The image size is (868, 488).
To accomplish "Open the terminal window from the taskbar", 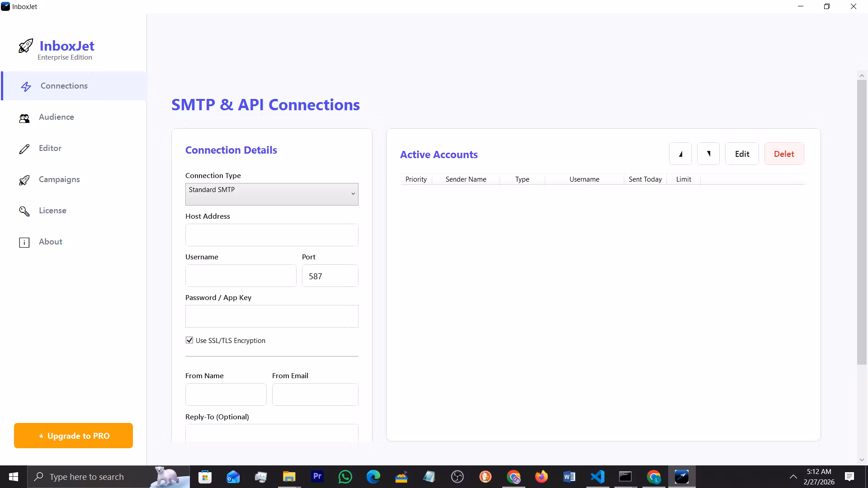I will [x=626, y=477].
